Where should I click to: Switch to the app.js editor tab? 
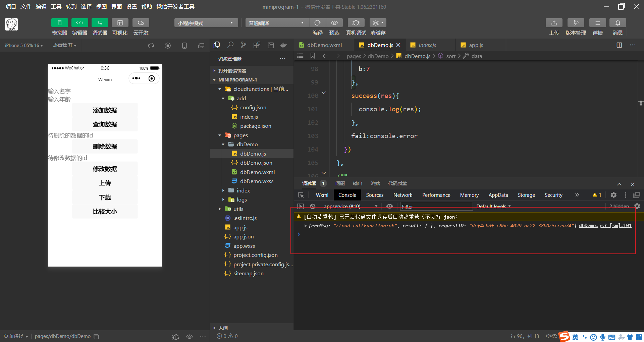[x=476, y=45]
